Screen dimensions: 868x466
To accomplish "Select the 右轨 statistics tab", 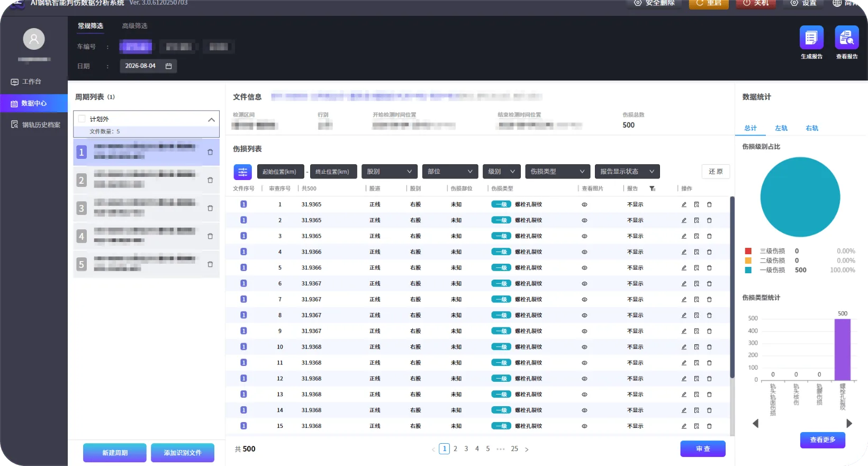I will coord(812,128).
